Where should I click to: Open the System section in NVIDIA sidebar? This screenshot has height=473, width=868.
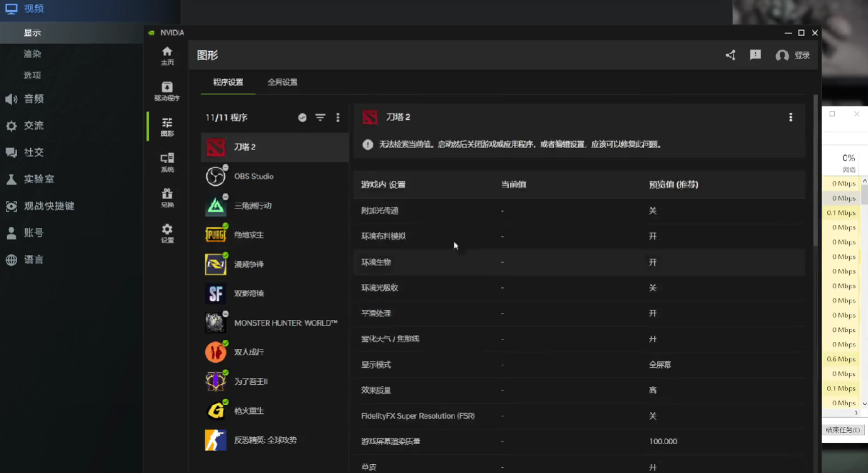pos(167,162)
